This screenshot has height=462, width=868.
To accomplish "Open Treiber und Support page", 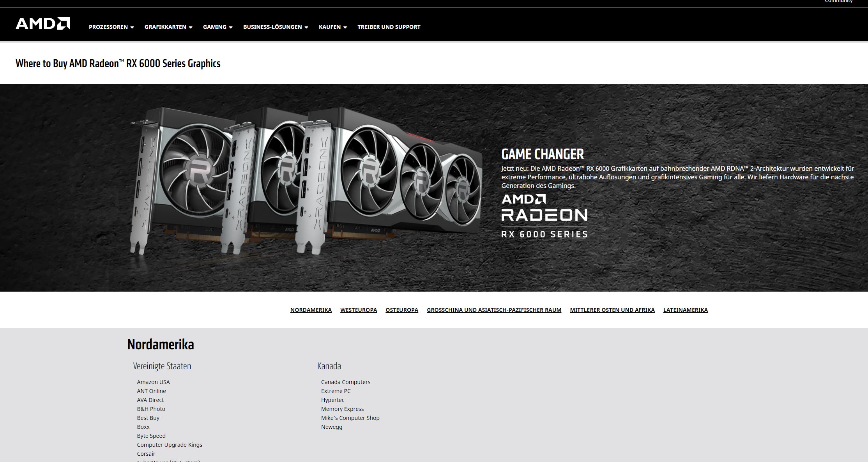I will click(x=389, y=27).
